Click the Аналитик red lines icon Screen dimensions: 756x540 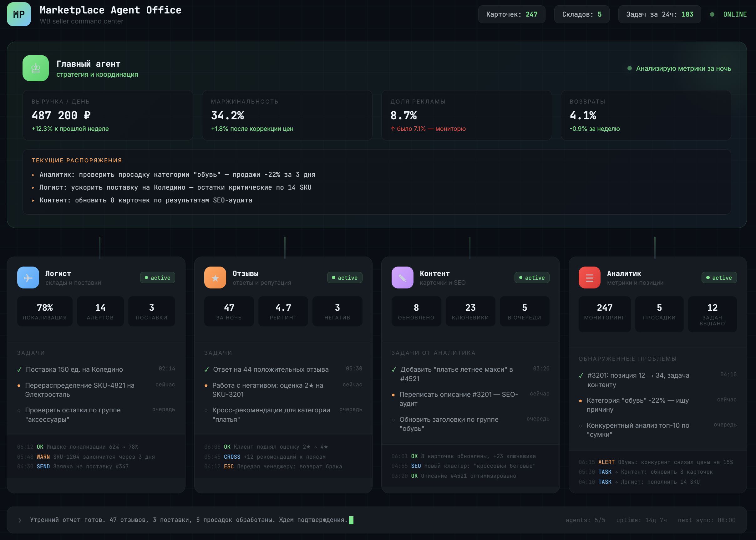589,278
